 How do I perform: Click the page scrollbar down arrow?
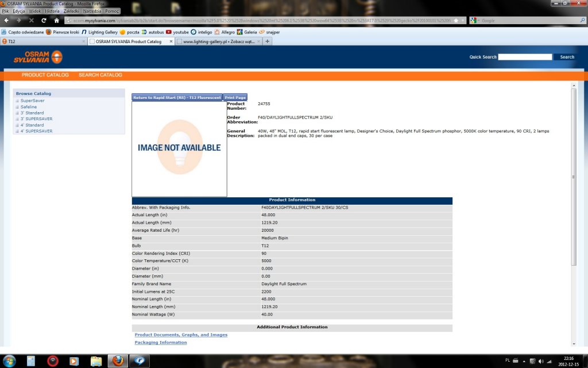pyautogui.click(x=574, y=344)
